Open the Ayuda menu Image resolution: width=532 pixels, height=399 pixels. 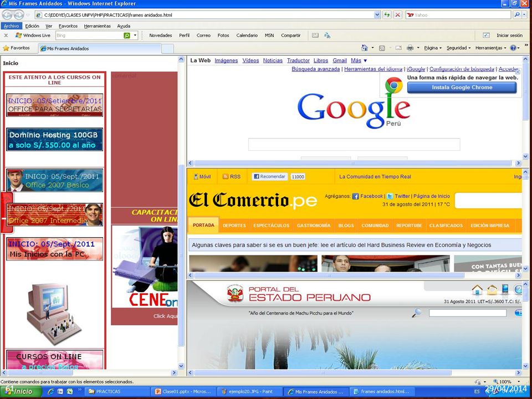124,26
